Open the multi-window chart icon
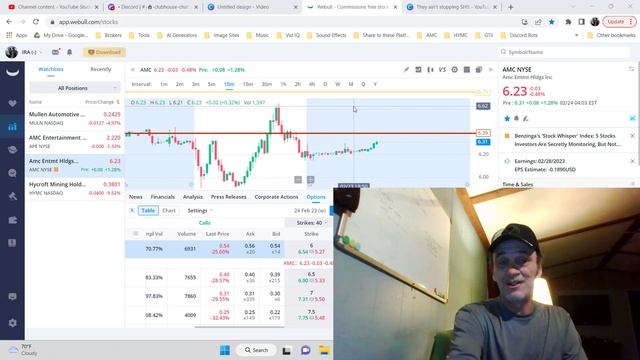 click(x=479, y=70)
